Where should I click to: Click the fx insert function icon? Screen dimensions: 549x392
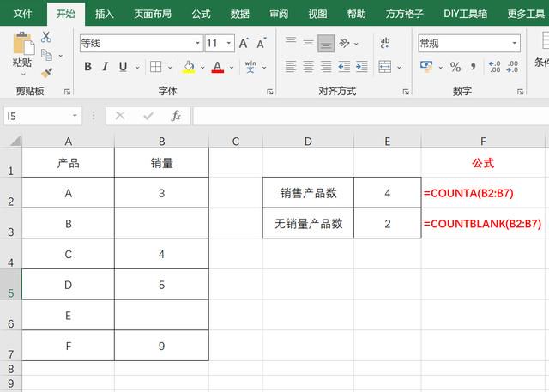point(176,116)
